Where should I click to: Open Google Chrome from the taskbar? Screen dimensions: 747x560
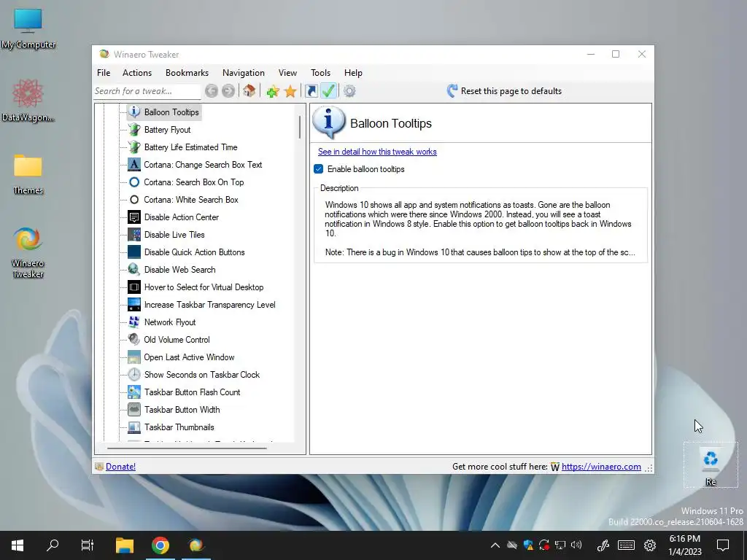pos(160,545)
